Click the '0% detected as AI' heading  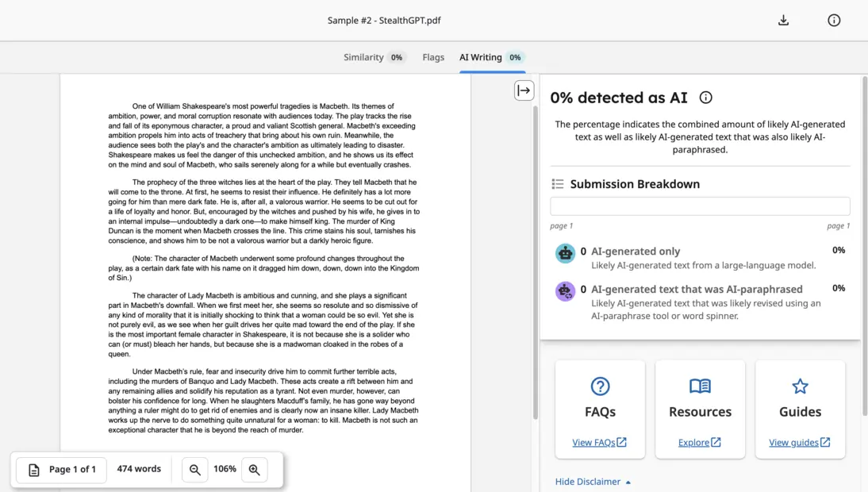[618, 98]
